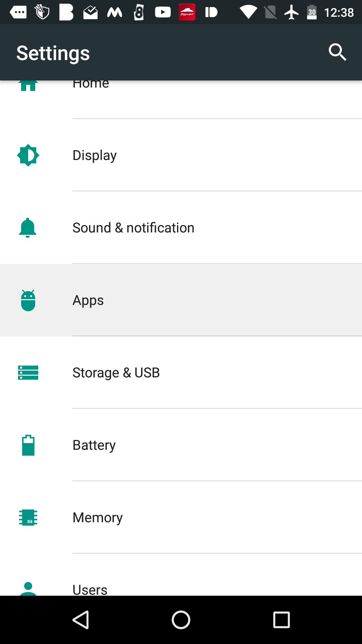Screen dimensions: 362x644
Task: Tap the Sound notification bell icon
Action: click(28, 228)
